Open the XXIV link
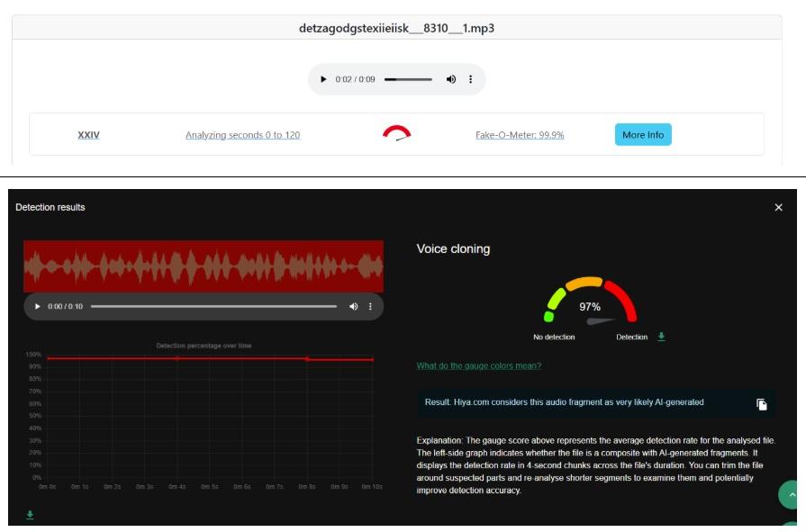Image resolution: width=806 pixels, height=532 pixels. (88, 135)
